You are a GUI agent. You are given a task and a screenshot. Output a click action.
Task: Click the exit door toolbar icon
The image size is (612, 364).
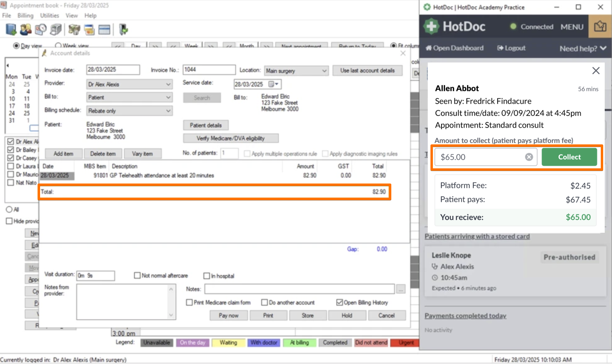[x=124, y=29]
